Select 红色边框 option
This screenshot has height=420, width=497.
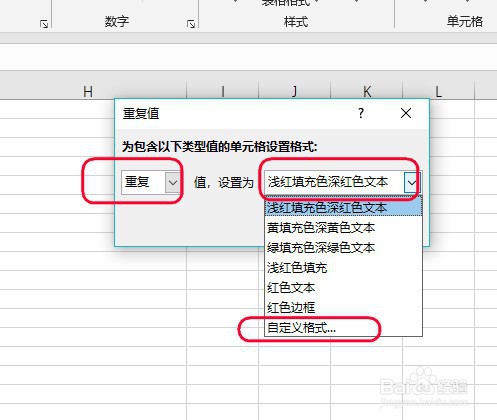click(x=343, y=307)
